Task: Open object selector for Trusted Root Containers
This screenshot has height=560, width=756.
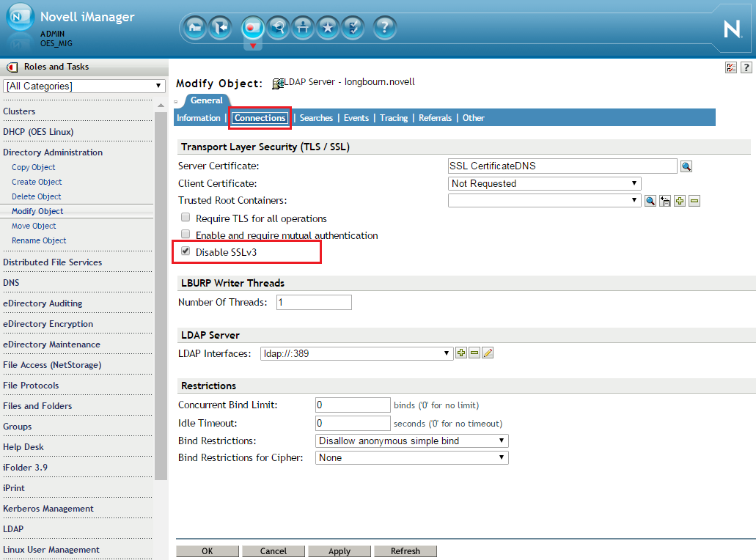Action: tap(650, 201)
